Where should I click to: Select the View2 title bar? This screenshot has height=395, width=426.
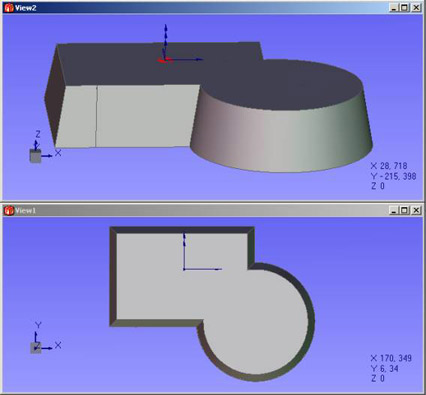[x=213, y=8]
